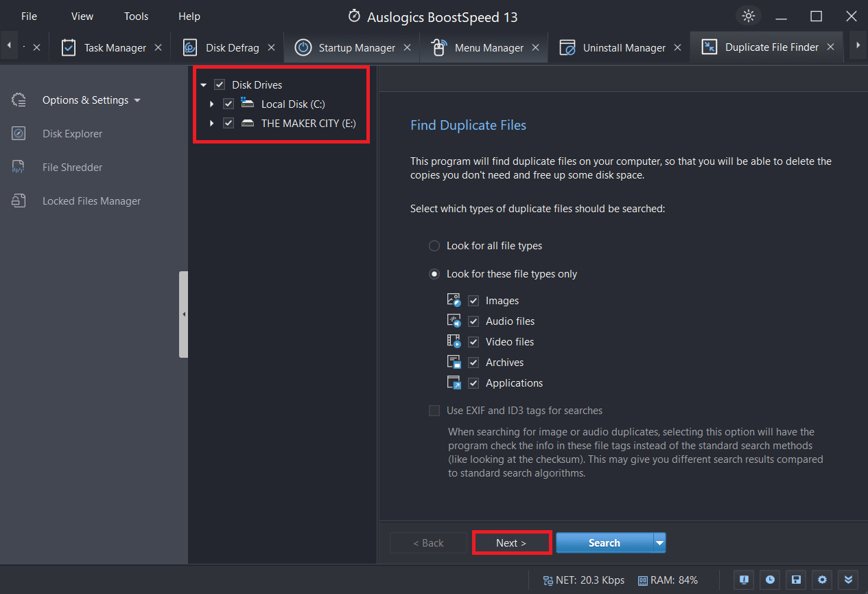
Task: Open the Options & Settings dropdown
Action: pos(137,100)
